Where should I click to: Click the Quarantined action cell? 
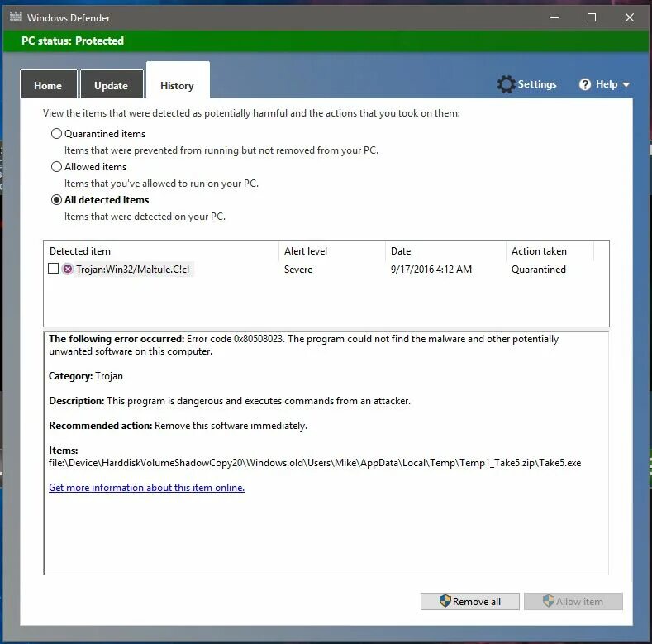(539, 270)
